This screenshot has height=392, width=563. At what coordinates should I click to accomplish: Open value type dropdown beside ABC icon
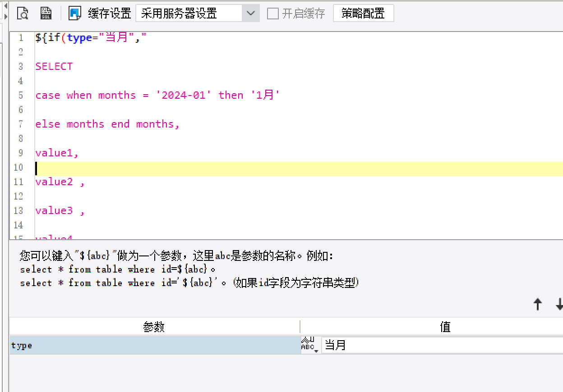coord(316,350)
